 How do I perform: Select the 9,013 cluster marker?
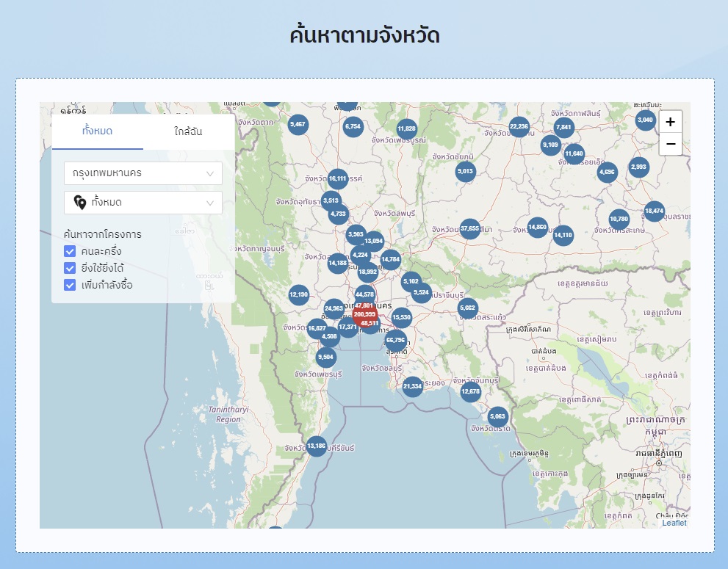tap(466, 172)
